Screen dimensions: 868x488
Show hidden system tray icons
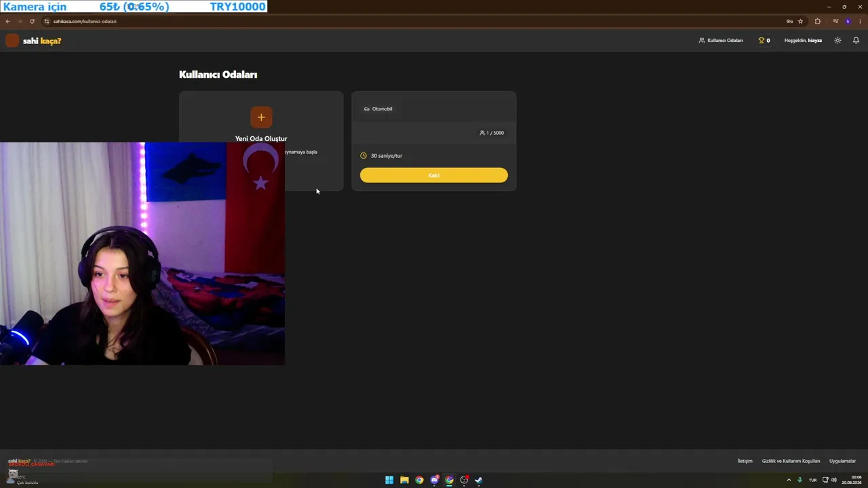pyautogui.click(x=789, y=480)
